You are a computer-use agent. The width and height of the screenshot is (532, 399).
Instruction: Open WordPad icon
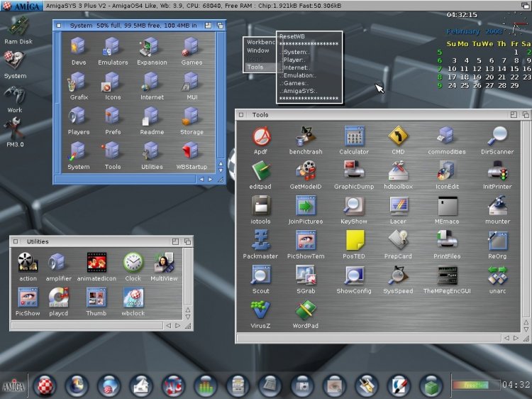306,310
